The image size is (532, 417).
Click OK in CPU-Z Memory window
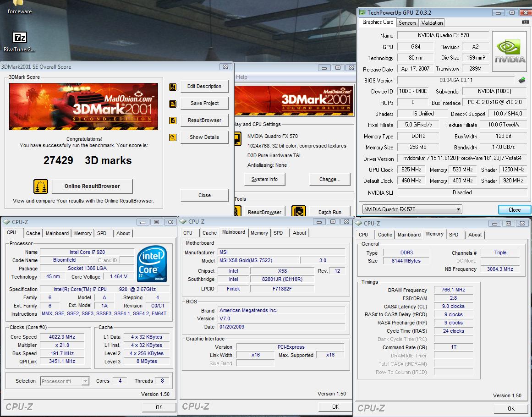tap(511, 408)
